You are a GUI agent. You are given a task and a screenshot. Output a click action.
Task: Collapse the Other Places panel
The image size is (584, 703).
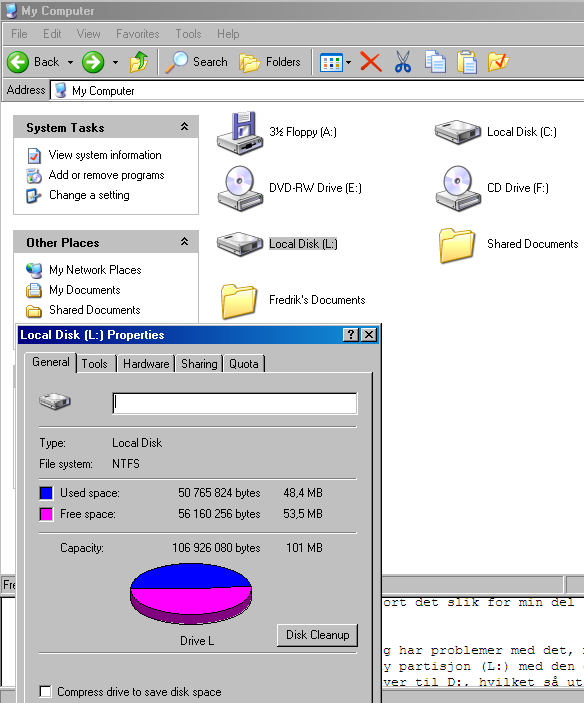[x=184, y=242]
